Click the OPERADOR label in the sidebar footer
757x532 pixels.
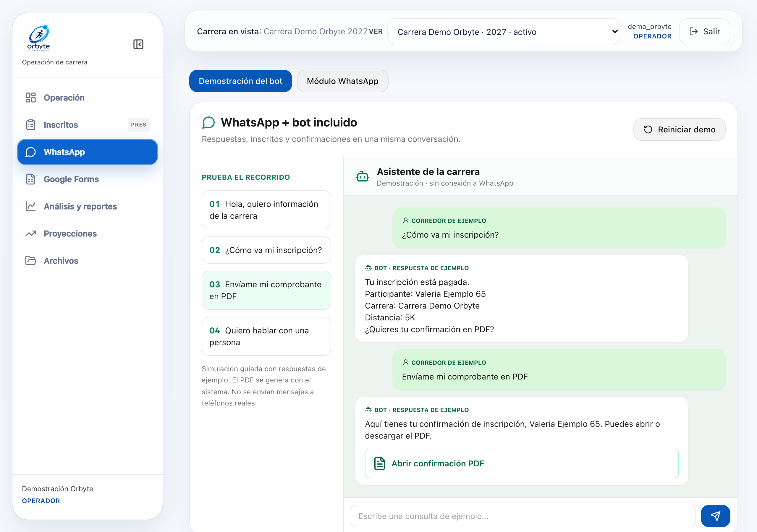41,501
